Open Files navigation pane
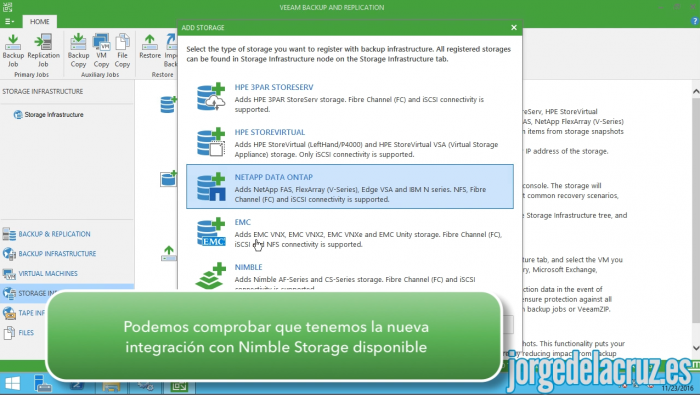This screenshot has width=700, height=395. pyautogui.click(x=26, y=333)
